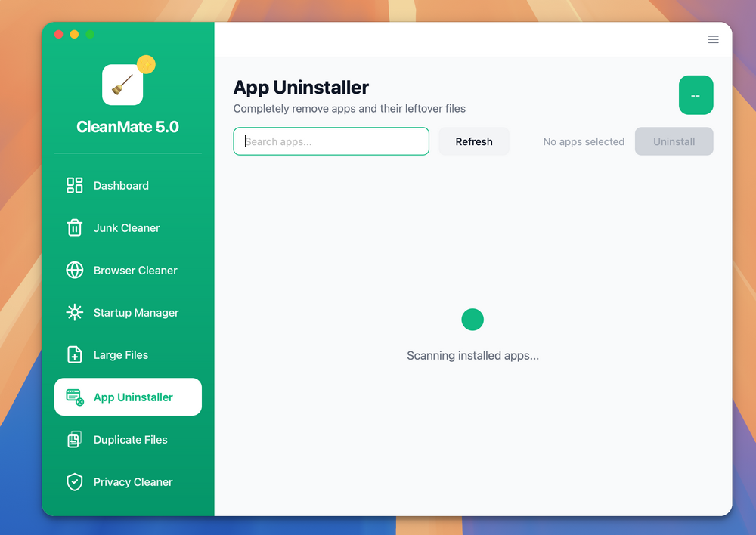
Task: Click the green '--' counter badge
Action: pos(696,95)
